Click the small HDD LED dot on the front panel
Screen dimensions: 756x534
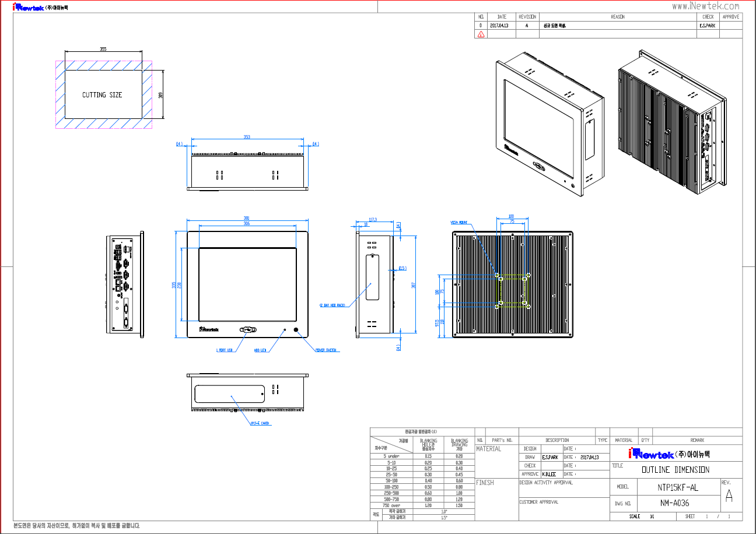285,331
